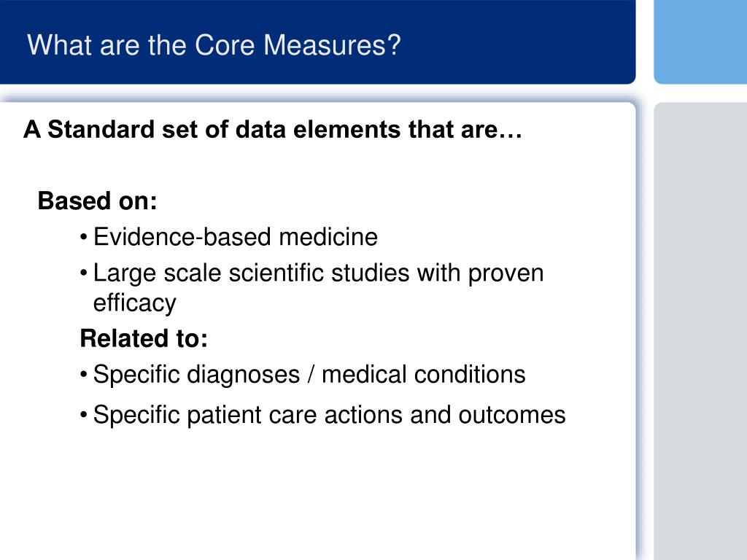Screen dimensions: 747x560
Task: Click the bullet dot before 'Specific diagnoses'
Action: pos(84,375)
